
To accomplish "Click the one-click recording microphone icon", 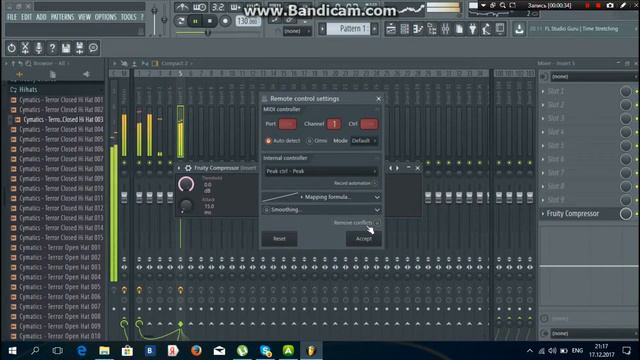I will pos(39,48).
